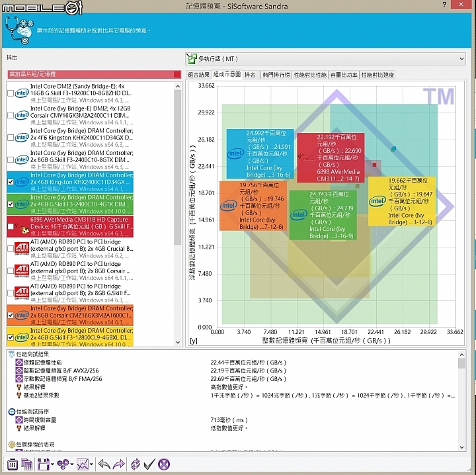The image size is (476, 475).
Task: Check the 2x 4ГБ Kingston KHX2400C11D34GX checkbox
Action: (11, 138)
